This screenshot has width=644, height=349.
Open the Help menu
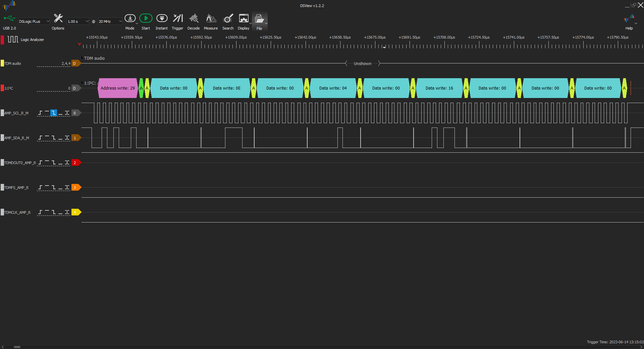click(629, 22)
